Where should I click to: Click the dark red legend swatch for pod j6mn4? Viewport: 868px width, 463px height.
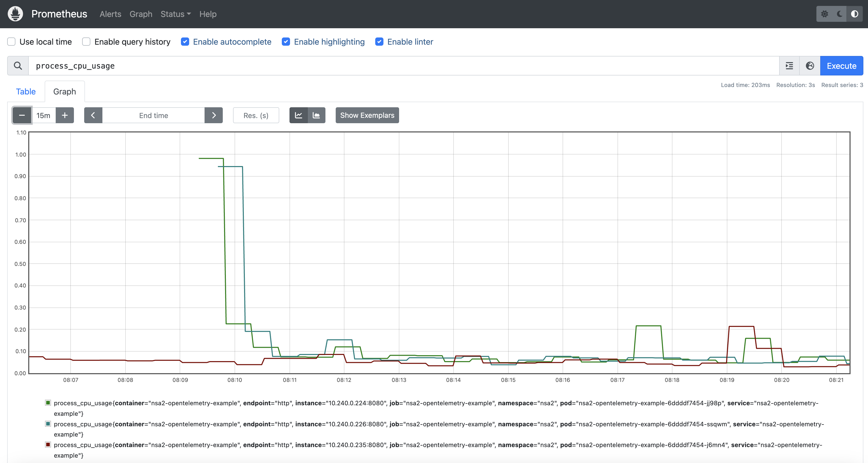pyautogui.click(x=48, y=445)
